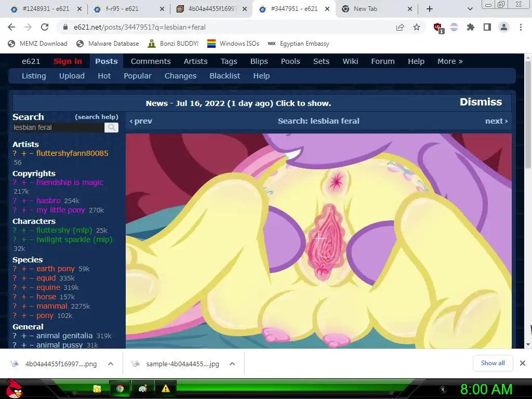Click the Angry Birds start button

[x=14, y=389]
